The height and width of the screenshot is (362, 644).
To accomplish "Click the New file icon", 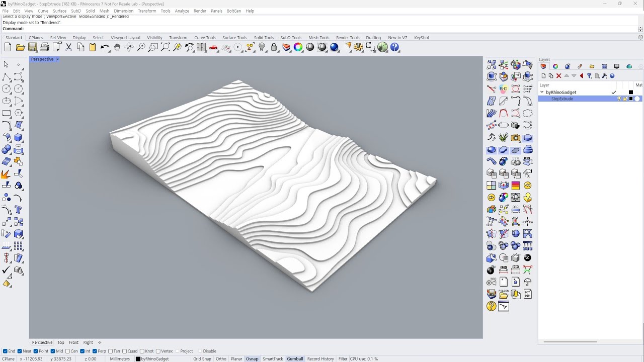I will click(8, 47).
